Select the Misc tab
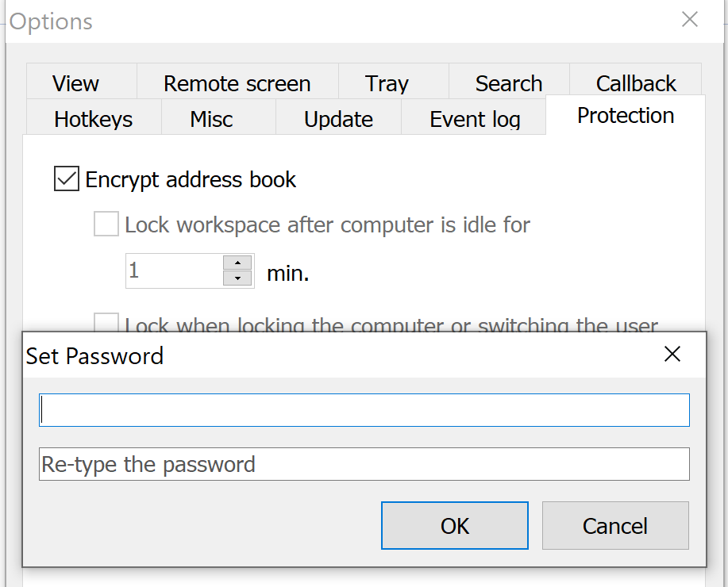The height and width of the screenshot is (587, 728). (211, 119)
